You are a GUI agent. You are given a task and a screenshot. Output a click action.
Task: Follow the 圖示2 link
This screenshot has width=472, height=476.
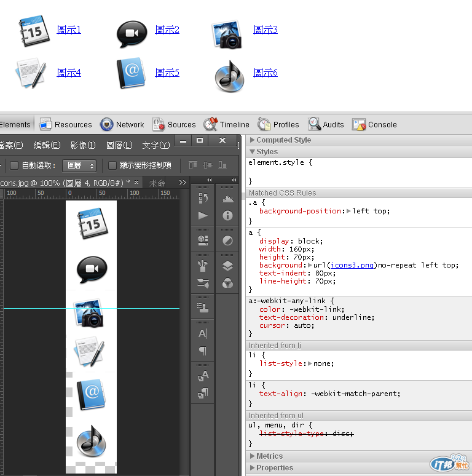pyautogui.click(x=167, y=30)
